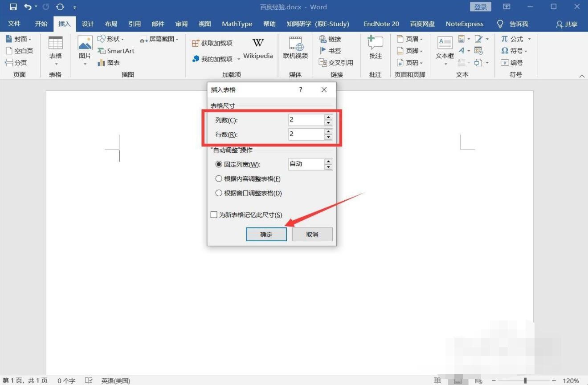Switch to the 设计 (Design) tab
Image resolution: width=588 pixels, height=385 pixels.
[88, 24]
